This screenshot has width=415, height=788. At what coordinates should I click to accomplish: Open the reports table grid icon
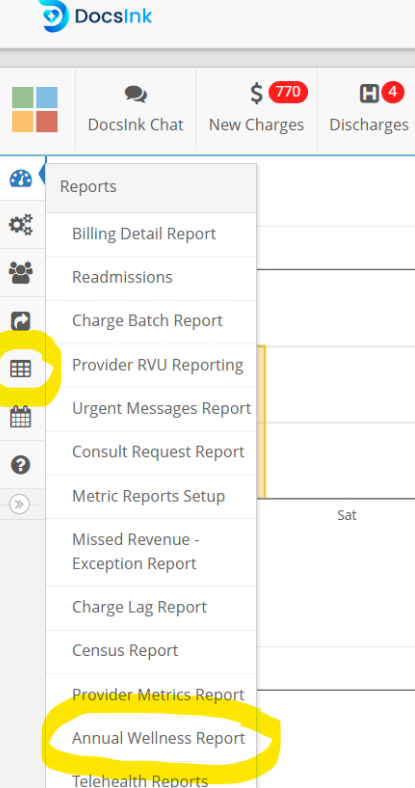(x=21, y=369)
